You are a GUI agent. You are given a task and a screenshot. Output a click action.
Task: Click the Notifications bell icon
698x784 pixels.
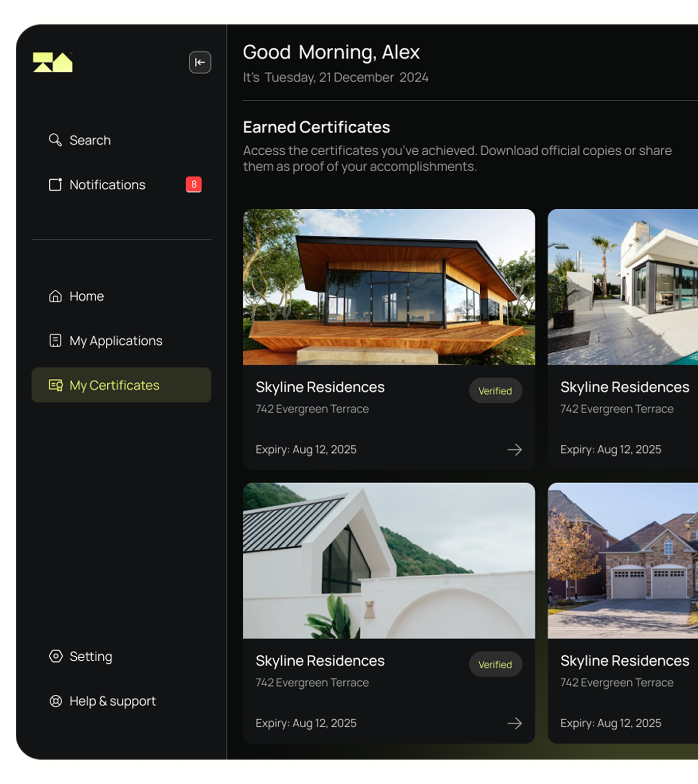[55, 184]
